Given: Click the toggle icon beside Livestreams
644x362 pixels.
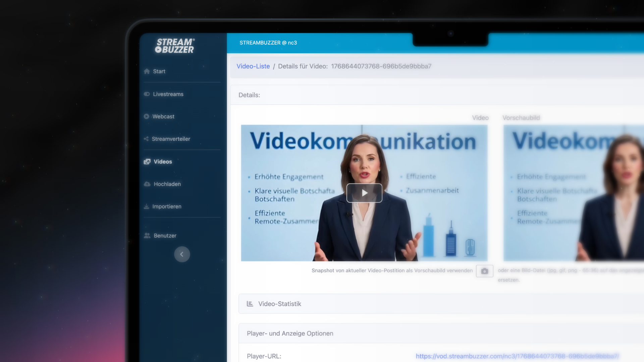Looking at the screenshot, I should [147, 94].
